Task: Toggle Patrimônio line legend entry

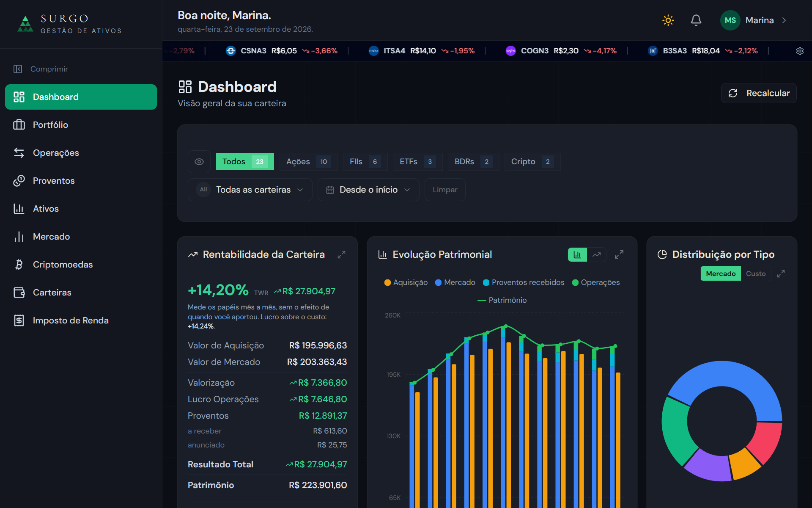Action: pyautogui.click(x=502, y=300)
